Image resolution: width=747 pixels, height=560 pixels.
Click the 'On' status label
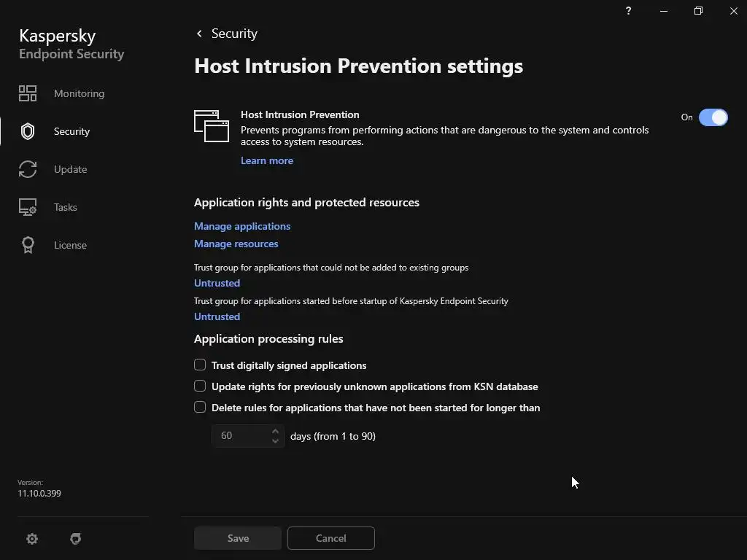(686, 117)
